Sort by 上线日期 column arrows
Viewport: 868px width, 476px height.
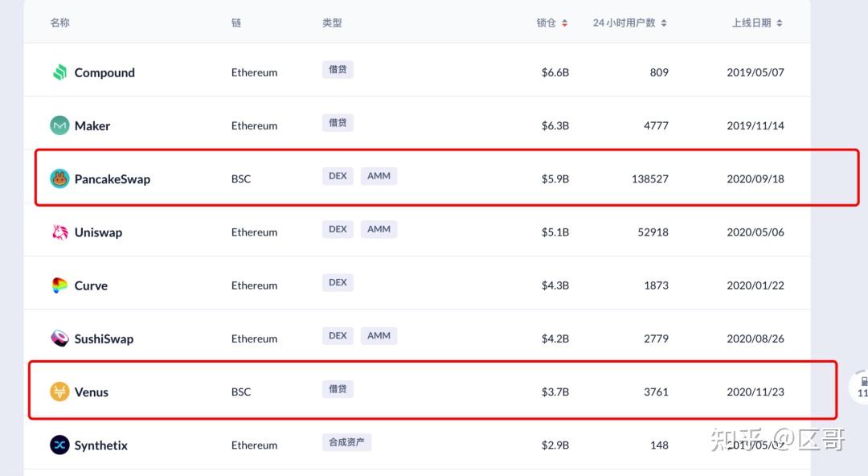(780, 23)
